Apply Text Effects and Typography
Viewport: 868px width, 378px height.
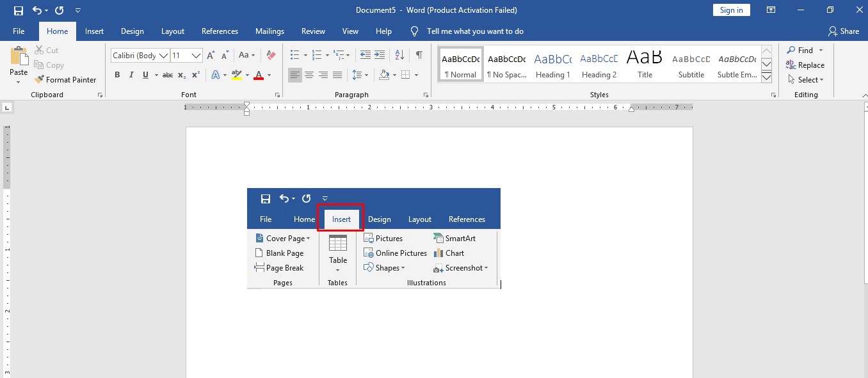point(215,75)
